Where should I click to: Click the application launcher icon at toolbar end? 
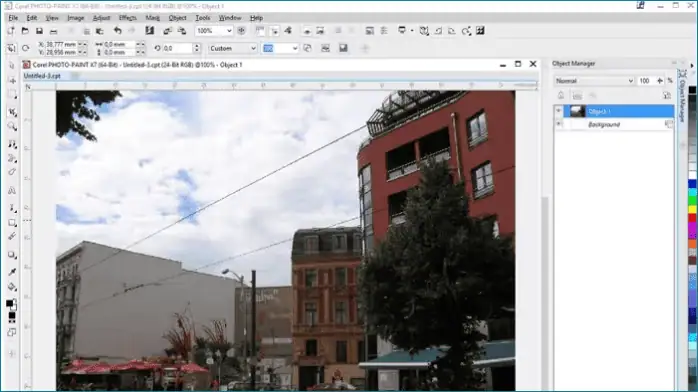click(x=480, y=31)
